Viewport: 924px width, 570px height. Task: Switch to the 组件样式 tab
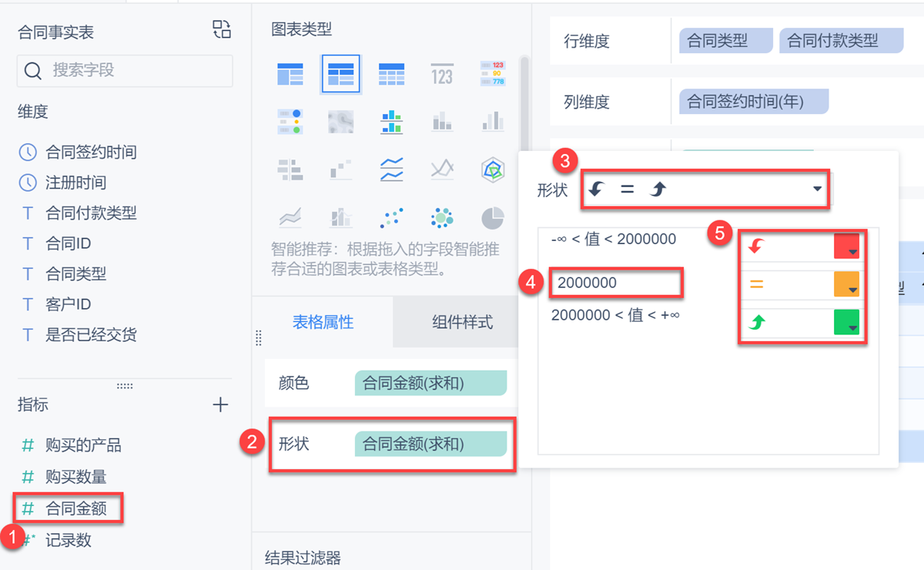pos(462,322)
